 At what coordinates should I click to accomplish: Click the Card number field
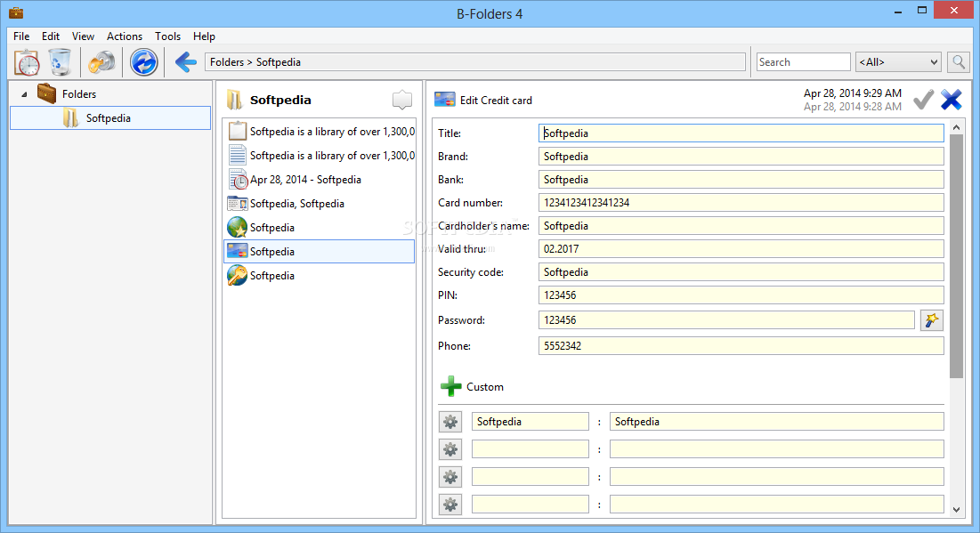741,203
